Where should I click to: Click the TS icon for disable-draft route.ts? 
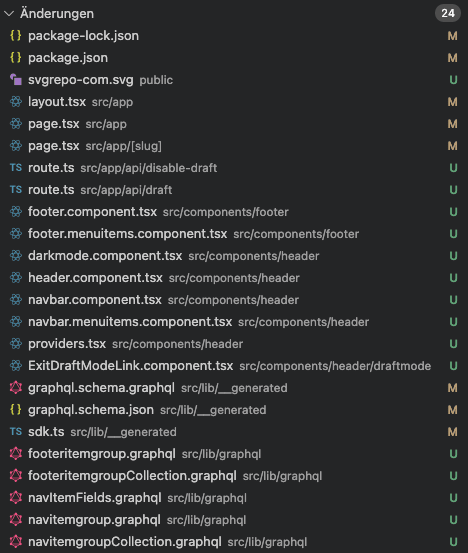(x=16, y=168)
